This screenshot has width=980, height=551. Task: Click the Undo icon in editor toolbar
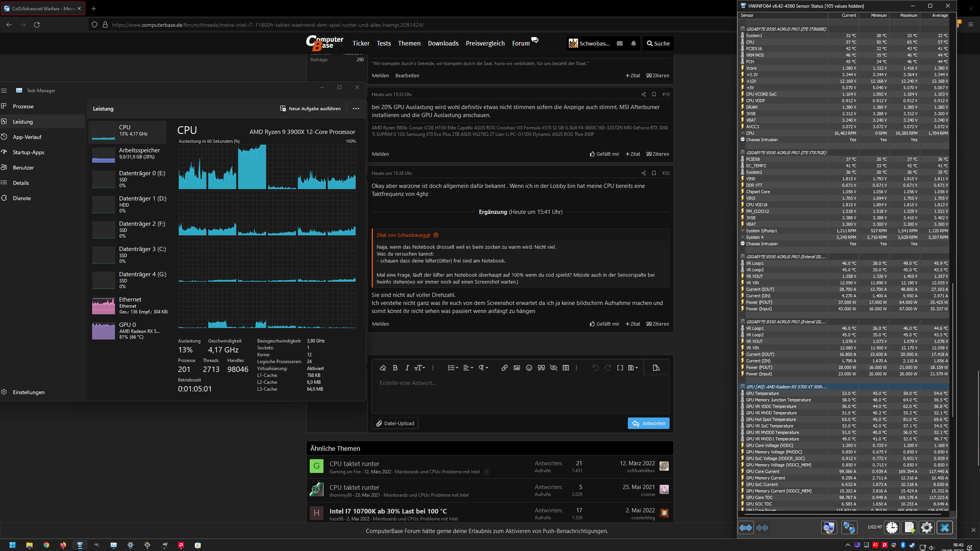pos(596,368)
